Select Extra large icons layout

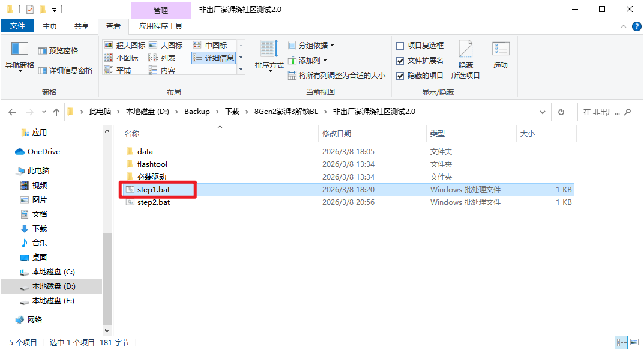point(125,45)
